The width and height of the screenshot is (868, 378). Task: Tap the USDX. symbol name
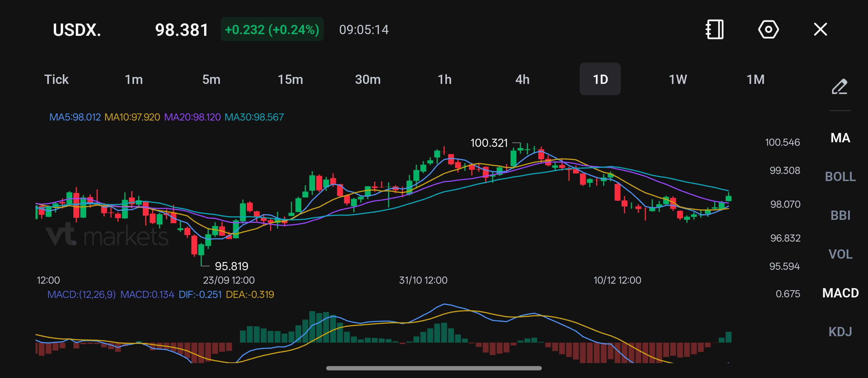point(77,30)
